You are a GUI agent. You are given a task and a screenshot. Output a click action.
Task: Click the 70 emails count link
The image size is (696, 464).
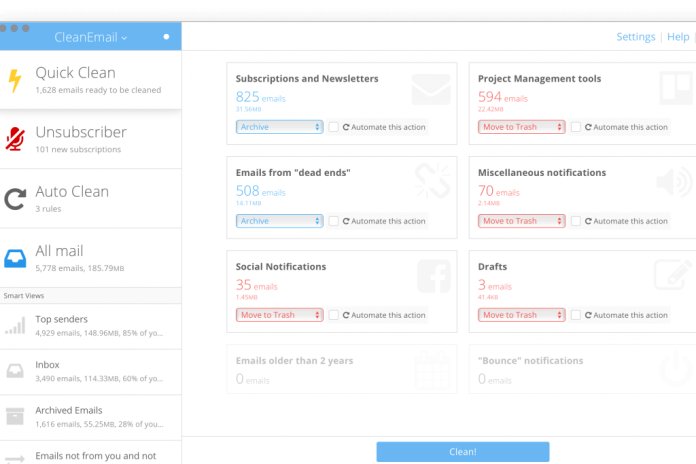[498, 191]
